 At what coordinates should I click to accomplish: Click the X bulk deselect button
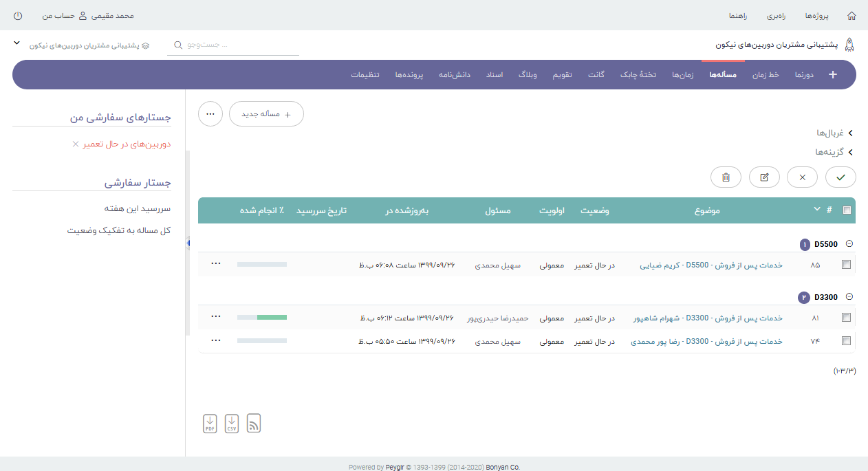802,177
